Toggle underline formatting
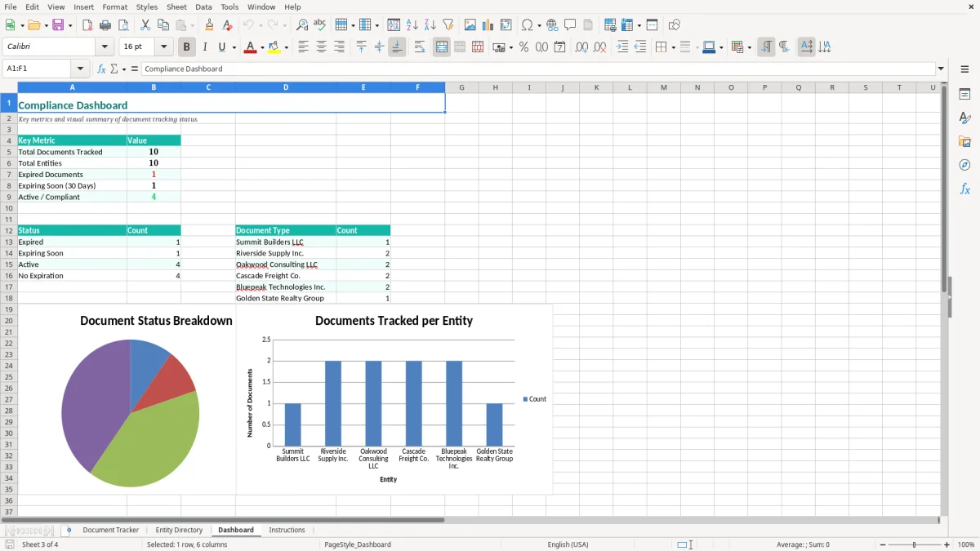 point(221,47)
